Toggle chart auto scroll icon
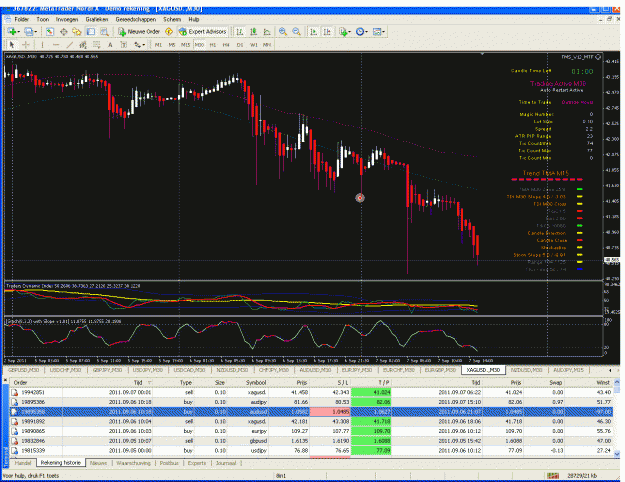The height and width of the screenshot is (482, 625). pos(314,31)
